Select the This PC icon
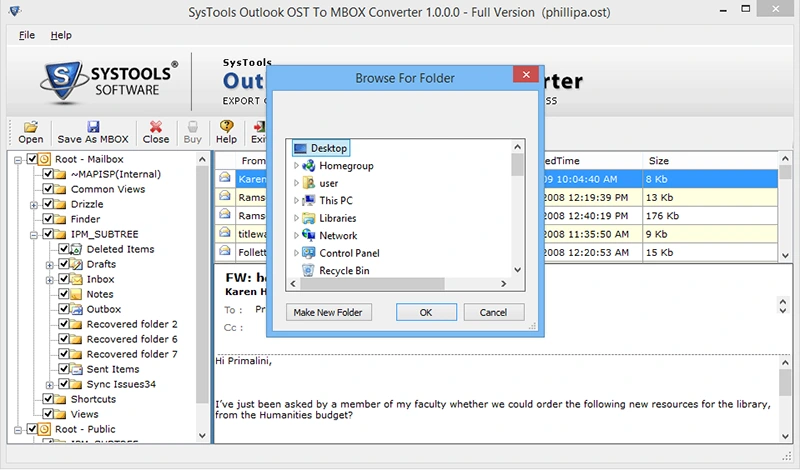 309,201
